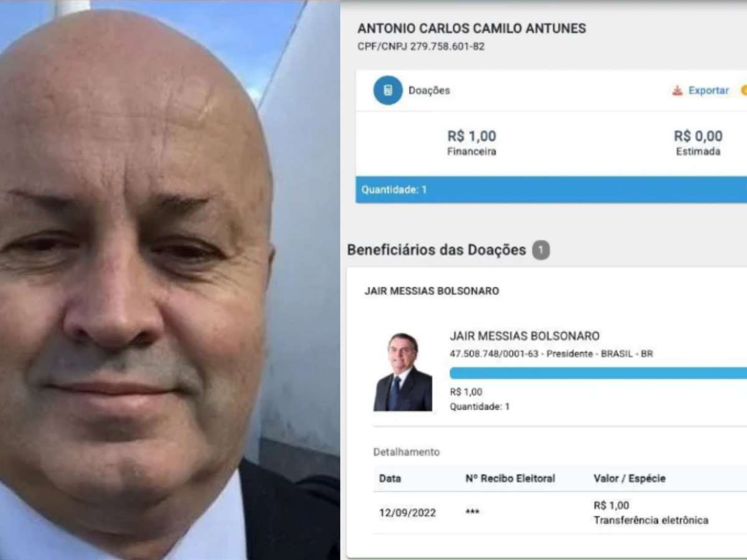Click the Beneficiários das Doações heading
This screenshot has width=747, height=560.
pyautogui.click(x=436, y=250)
